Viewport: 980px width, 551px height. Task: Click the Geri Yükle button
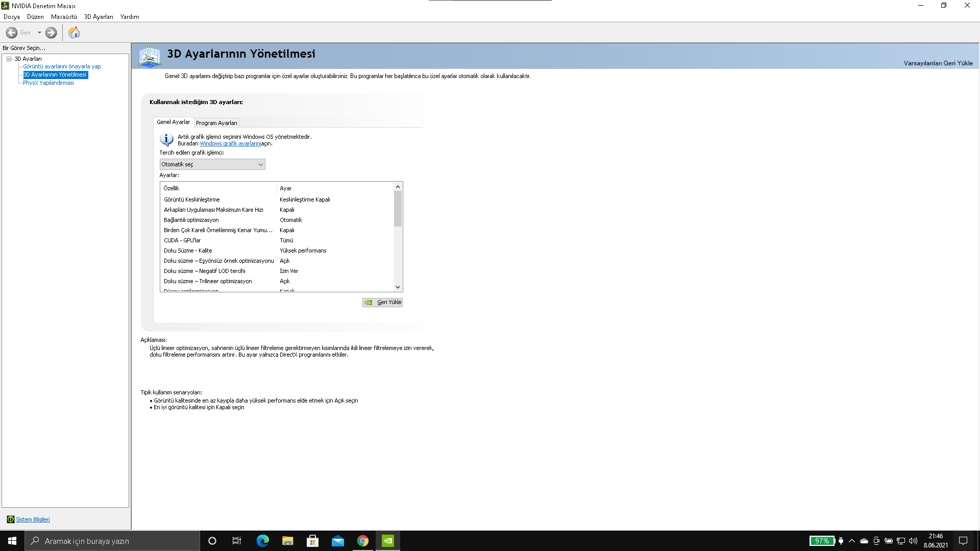[382, 303]
